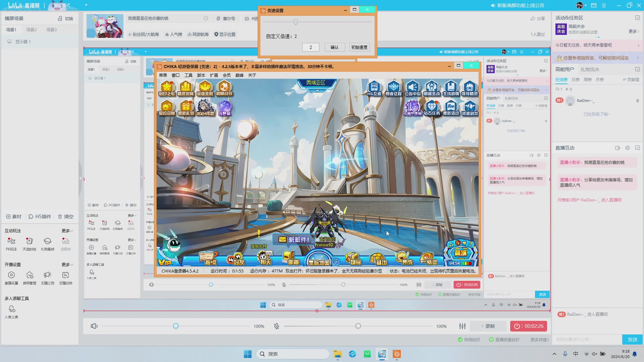Select the 月榜 ranking tab
This screenshot has height=362, width=644.
600,79
